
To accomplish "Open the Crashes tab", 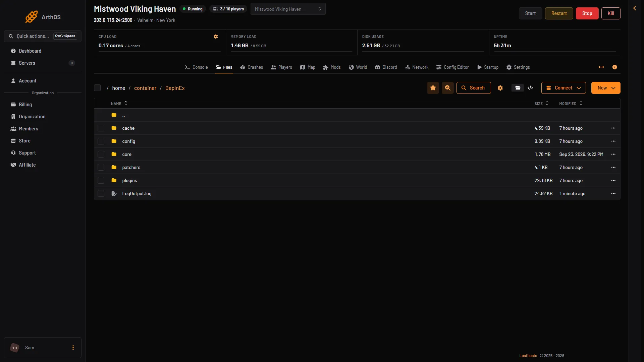I will tap(252, 67).
